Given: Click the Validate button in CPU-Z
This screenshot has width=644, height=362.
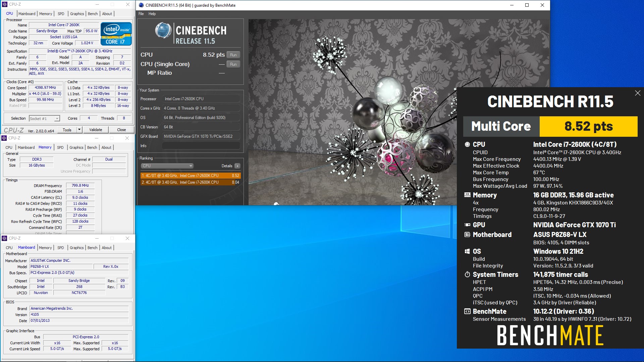Looking at the screenshot, I should [x=96, y=130].
